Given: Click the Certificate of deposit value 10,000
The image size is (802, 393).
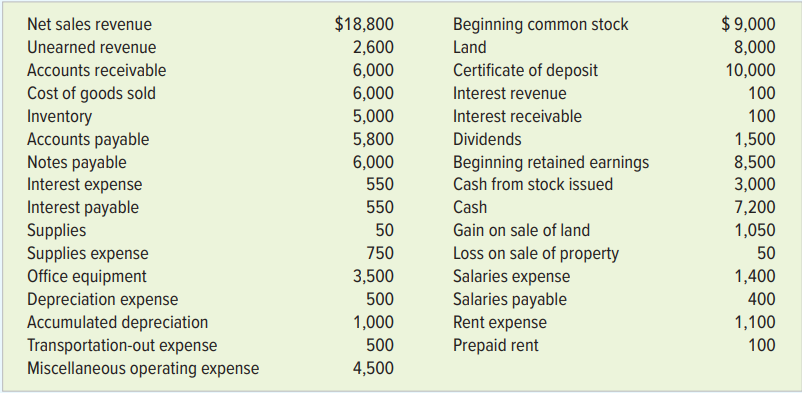Looking at the screenshot, I should (x=750, y=71).
